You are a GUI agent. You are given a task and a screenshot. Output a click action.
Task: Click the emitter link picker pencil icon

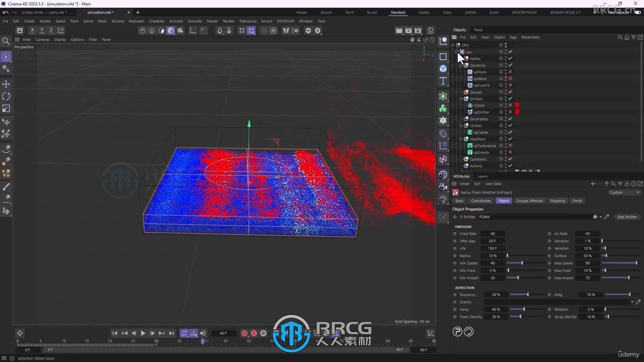pyautogui.click(x=606, y=217)
